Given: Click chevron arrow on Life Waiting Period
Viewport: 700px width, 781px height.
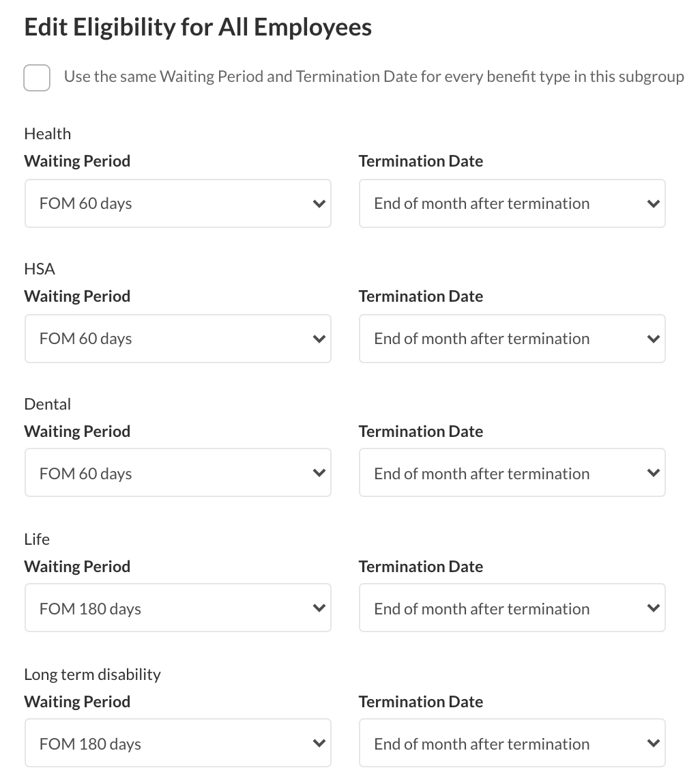Looking at the screenshot, I should tap(319, 608).
